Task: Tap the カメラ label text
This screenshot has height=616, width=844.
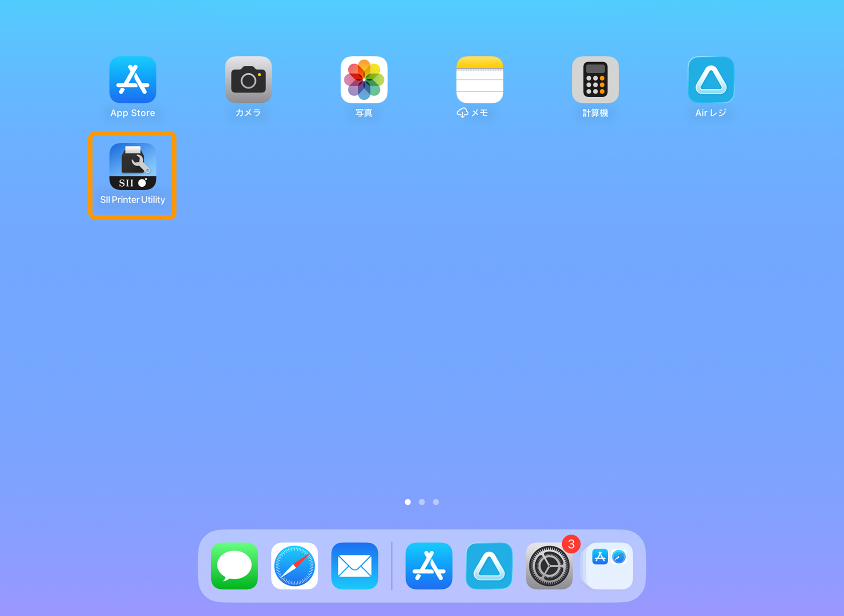Action: [249, 113]
